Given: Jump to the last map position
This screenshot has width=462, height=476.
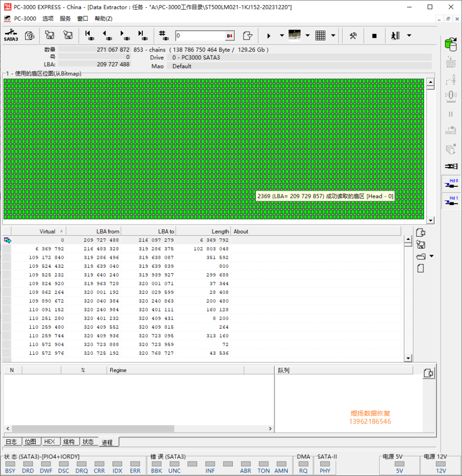Looking at the screenshot, I should tap(143, 35).
